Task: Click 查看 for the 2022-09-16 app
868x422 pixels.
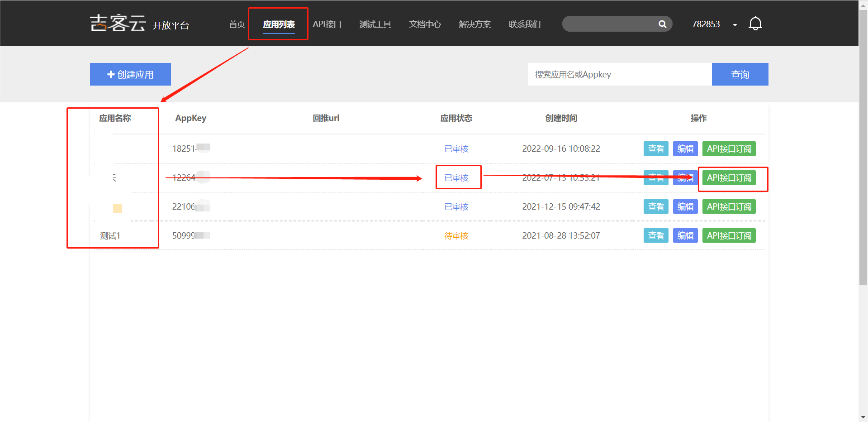Action: tap(656, 149)
